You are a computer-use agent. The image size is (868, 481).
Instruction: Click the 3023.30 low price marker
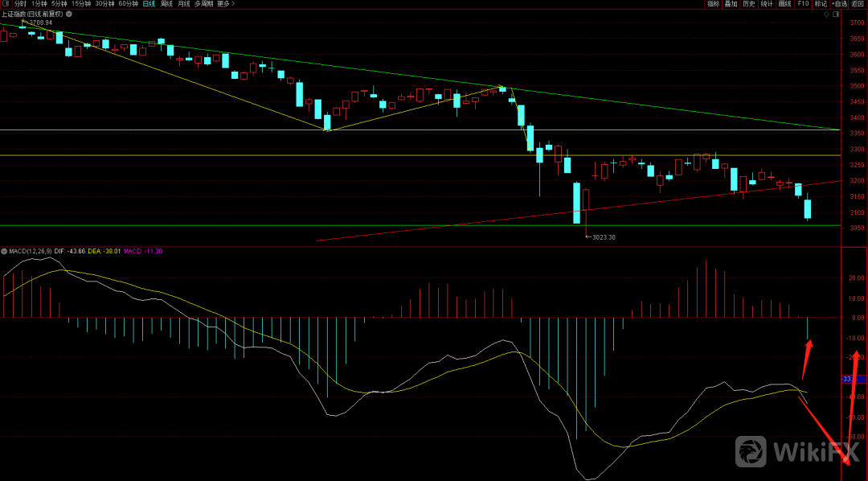[x=602, y=237]
